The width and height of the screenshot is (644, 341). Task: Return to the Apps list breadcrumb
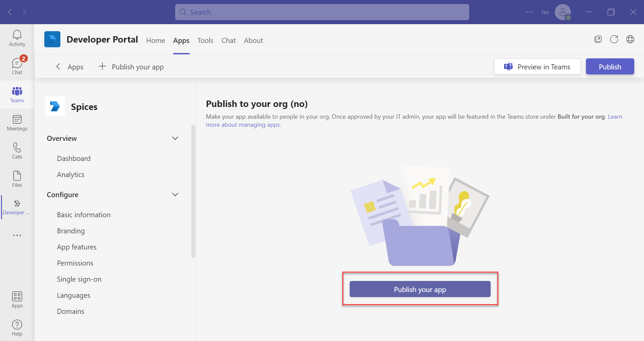[76, 67]
